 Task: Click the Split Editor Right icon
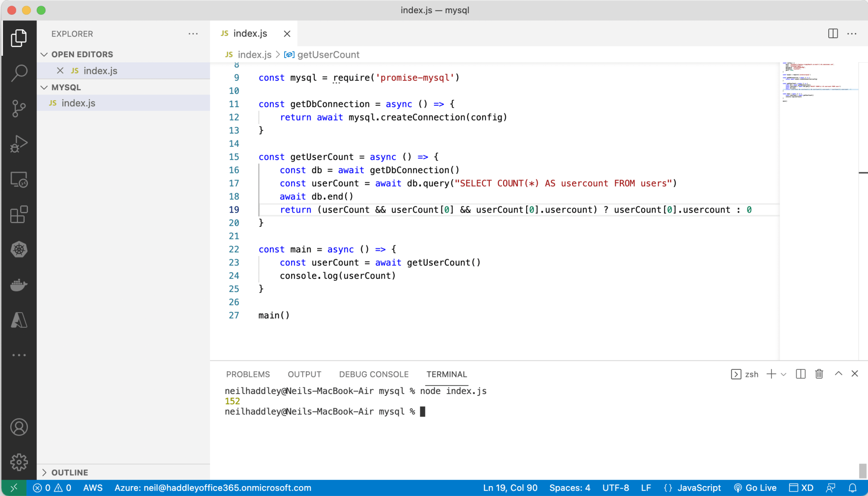click(x=833, y=34)
